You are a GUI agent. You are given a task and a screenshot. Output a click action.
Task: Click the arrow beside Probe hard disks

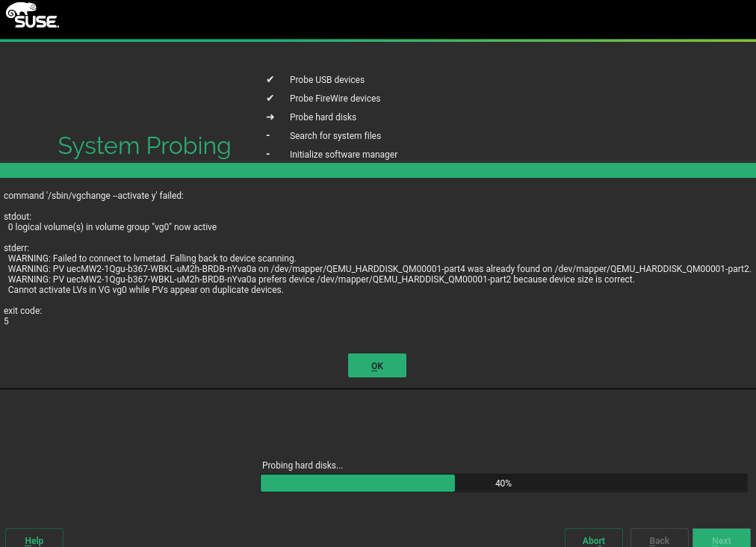point(270,117)
